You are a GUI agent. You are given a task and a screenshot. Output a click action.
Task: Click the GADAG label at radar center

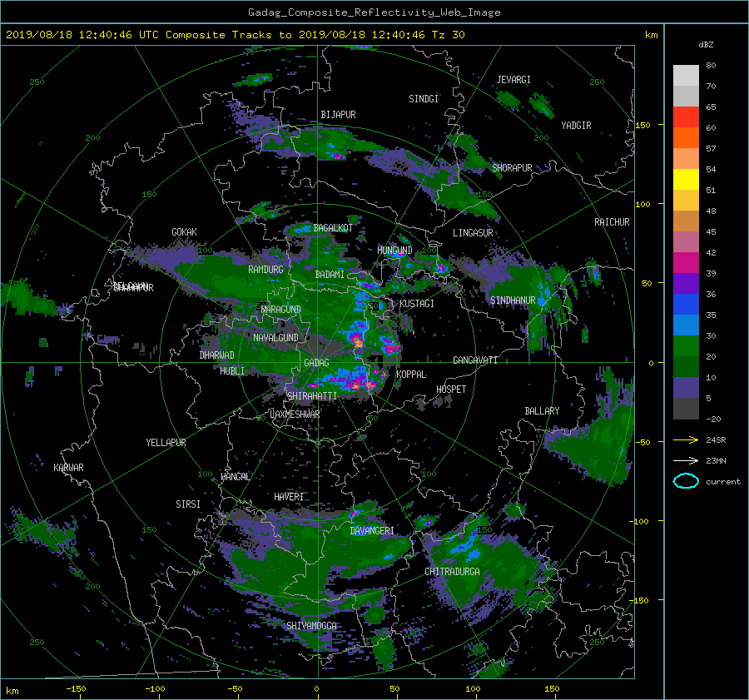click(317, 363)
